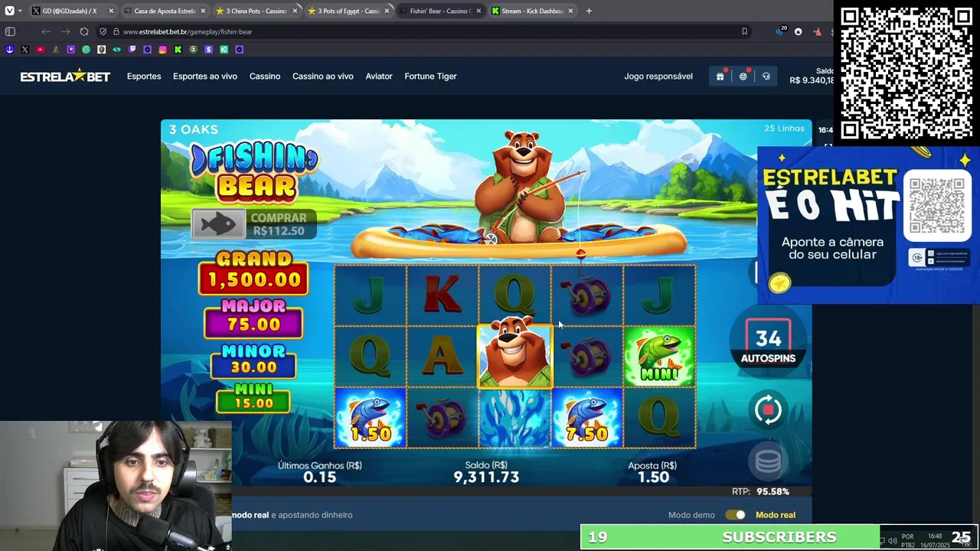The image size is (980, 551).
Task: Open X bookmark in bookmarks bar
Action: (24, 49)
